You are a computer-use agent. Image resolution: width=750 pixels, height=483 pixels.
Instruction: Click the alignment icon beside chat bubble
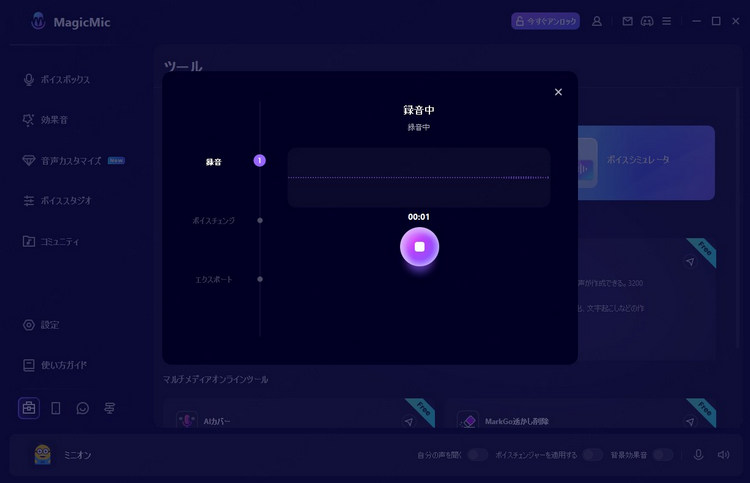pyautogui.click(x=110, y=408)
